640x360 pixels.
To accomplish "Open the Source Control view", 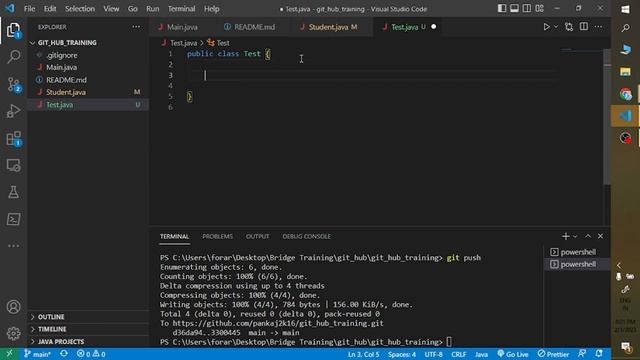I will point(13,84).
